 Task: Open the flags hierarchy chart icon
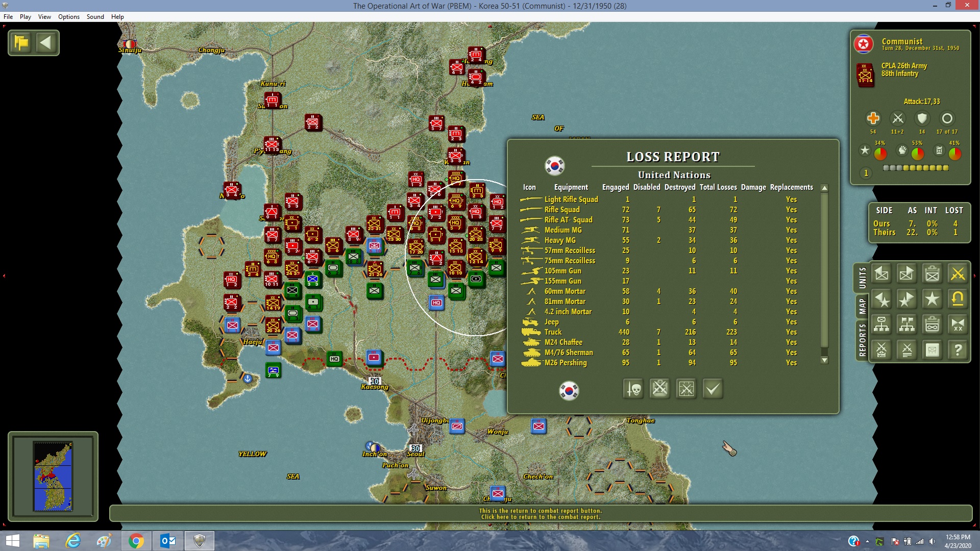[x=907, y=324]
